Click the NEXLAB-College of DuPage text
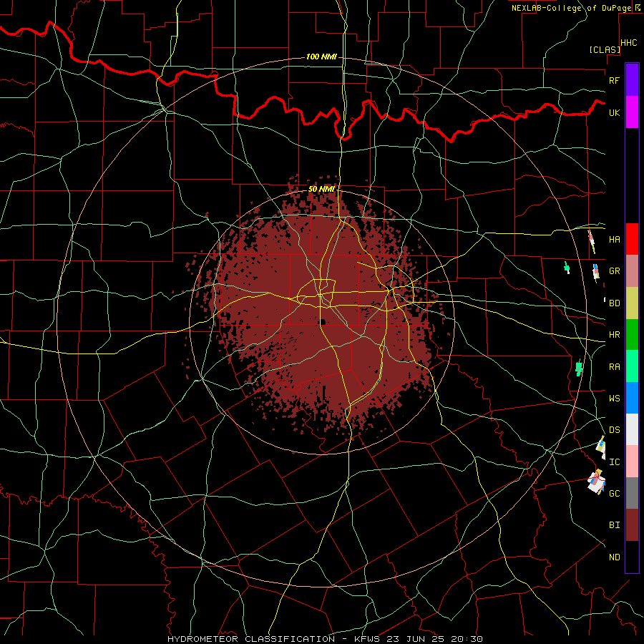This screenshot has width=644, height=644. [x=572, y=8]
